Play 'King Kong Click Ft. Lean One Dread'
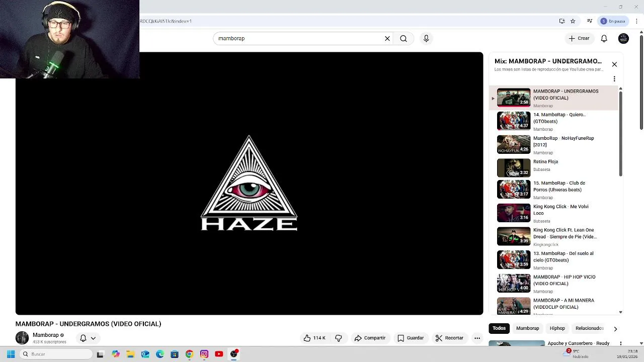The height and width of the screenshot is (362, 644). coord(553,237)
